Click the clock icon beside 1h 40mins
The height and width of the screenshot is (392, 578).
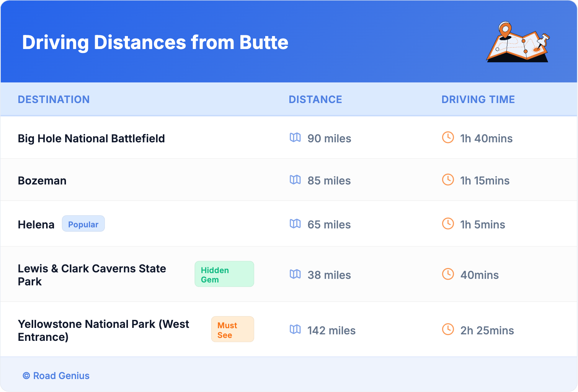point(448,138)
